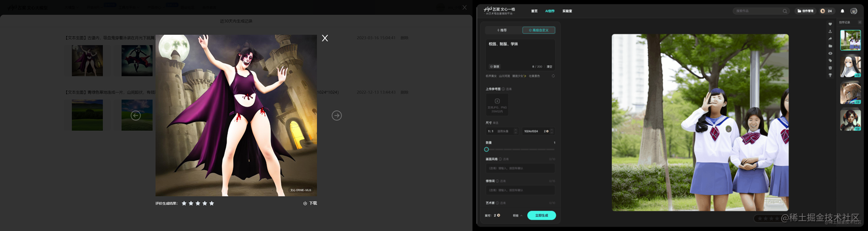Open 实验室 tab
This screenshot has width=868, height=231.
(x=567, y=11)
